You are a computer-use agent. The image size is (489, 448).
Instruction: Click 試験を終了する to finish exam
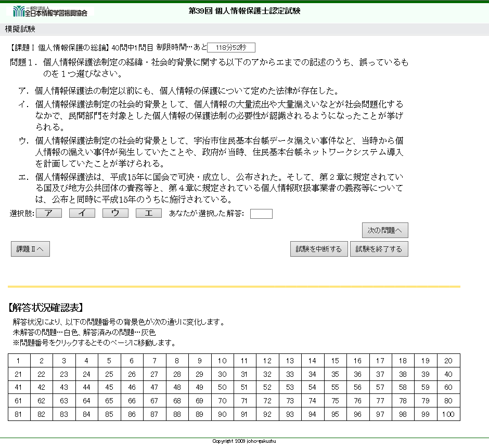click(379, 249)
